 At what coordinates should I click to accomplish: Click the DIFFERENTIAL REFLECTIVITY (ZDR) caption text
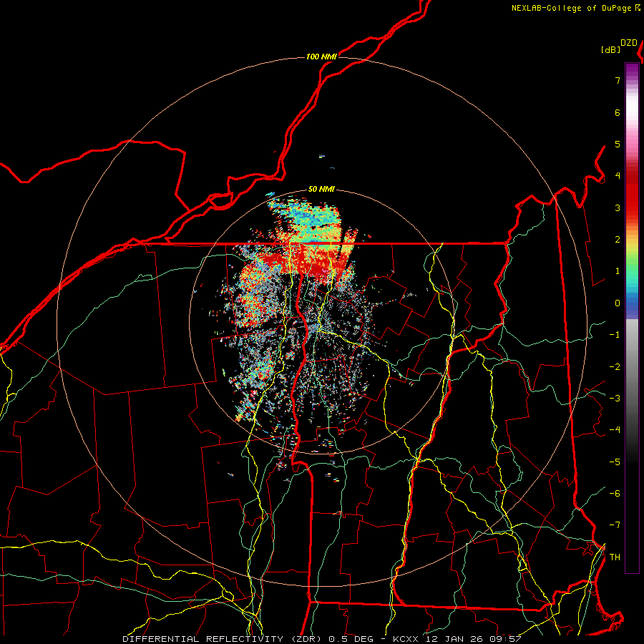point(224,639)
